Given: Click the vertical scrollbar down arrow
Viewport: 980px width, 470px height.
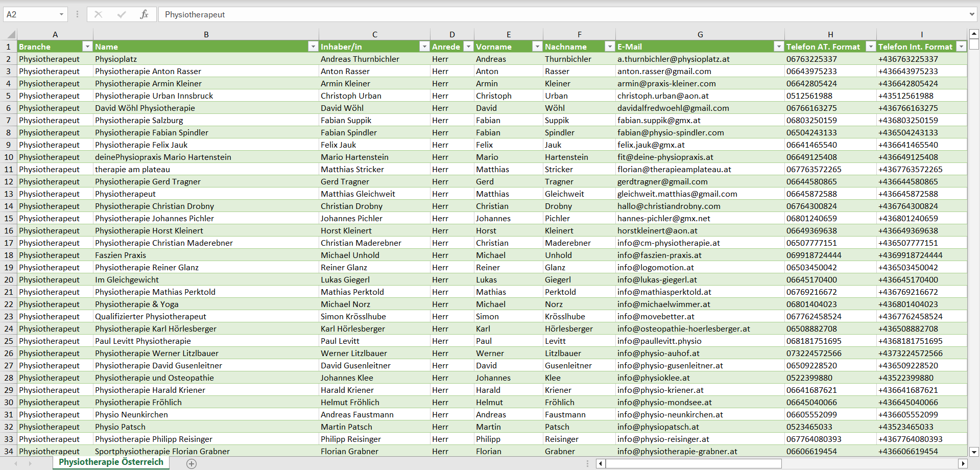Looking at the screenshot, I should (974, 452).
